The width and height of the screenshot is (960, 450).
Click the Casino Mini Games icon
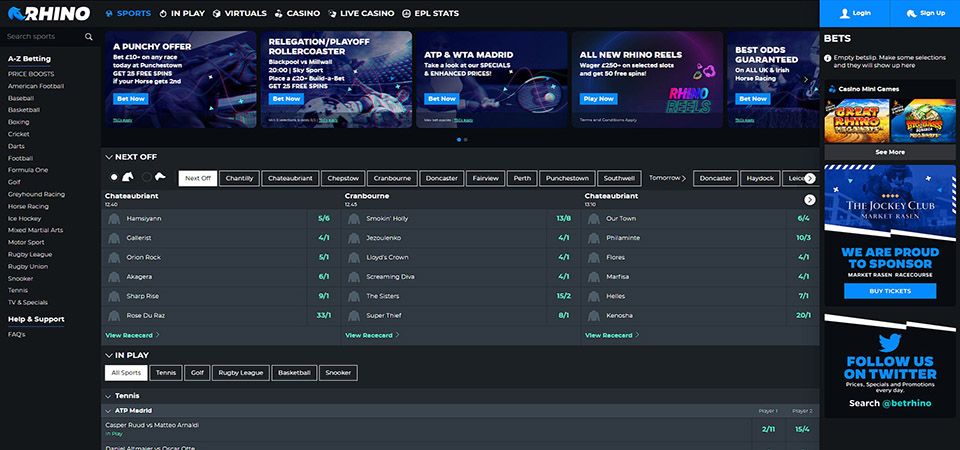coord(832,89)
